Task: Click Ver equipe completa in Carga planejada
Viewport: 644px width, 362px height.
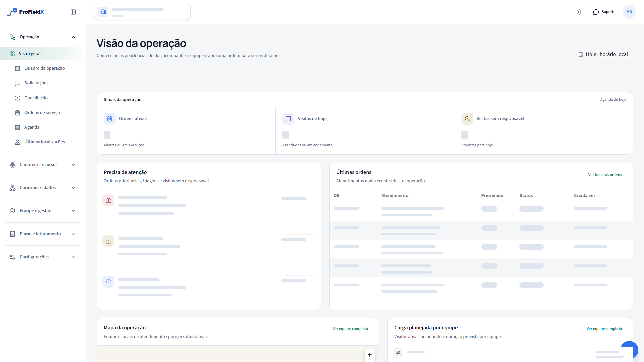Action: point(604,329)
